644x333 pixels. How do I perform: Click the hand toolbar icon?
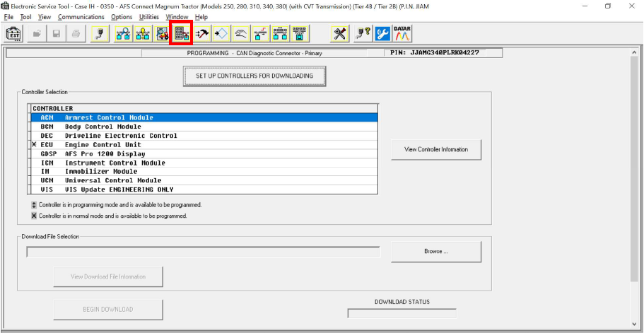tap(240, 34)
